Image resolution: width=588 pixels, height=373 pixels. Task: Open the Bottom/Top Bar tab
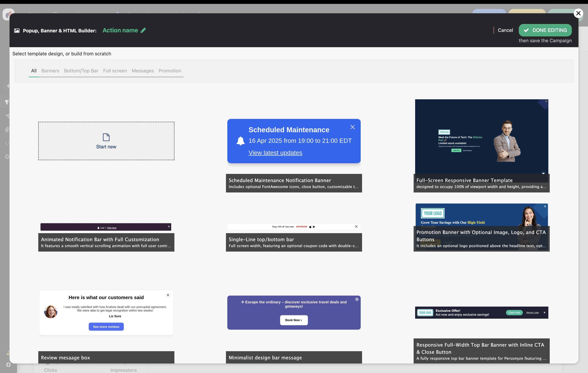pos(81,71)
